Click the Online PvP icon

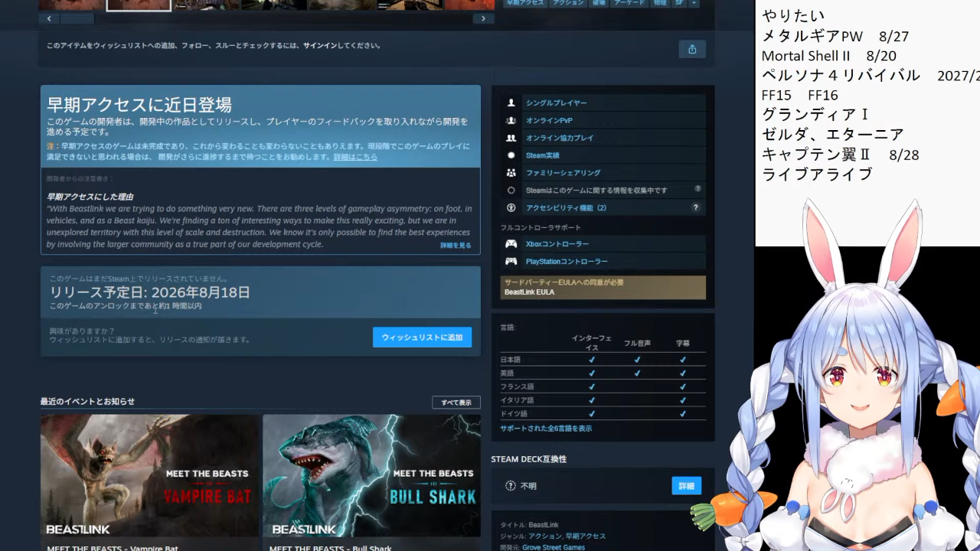(511, 120)
